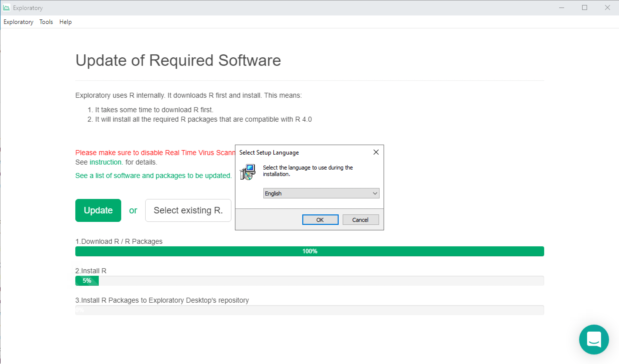Choose Select existing R. button
Viewport: 619px width, 364px height.
[188, 210]
